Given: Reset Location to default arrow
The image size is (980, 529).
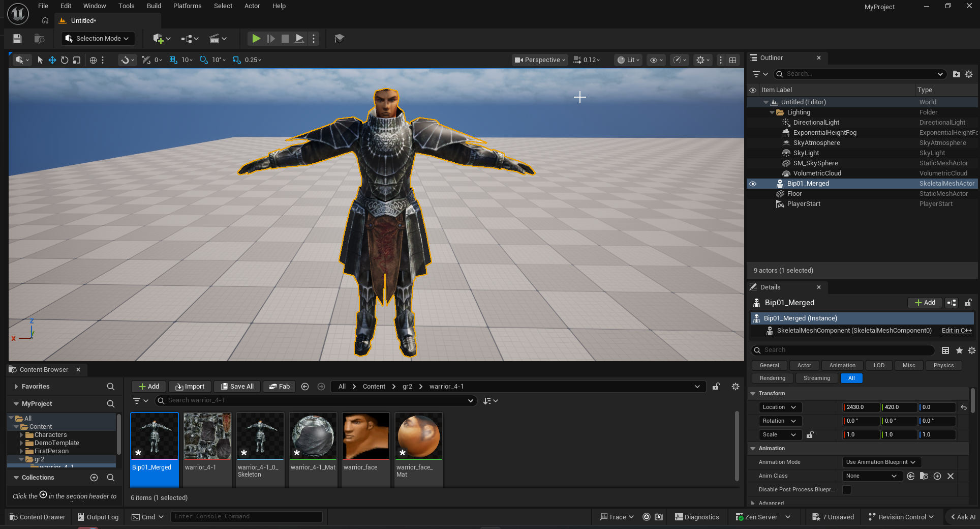Looking at the screenshot, I should tap(964, 407).
